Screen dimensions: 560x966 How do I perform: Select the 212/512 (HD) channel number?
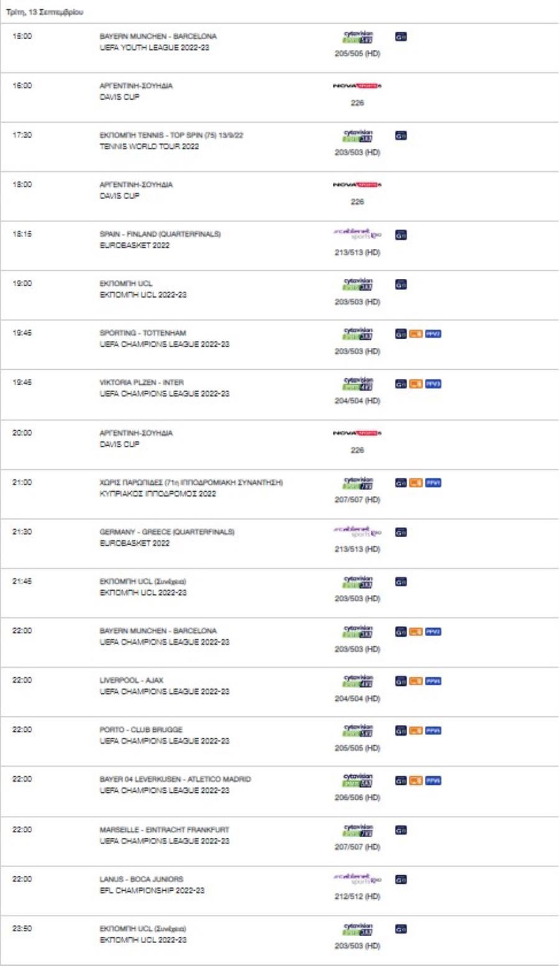pyautogui.click(x=357, y=896)
